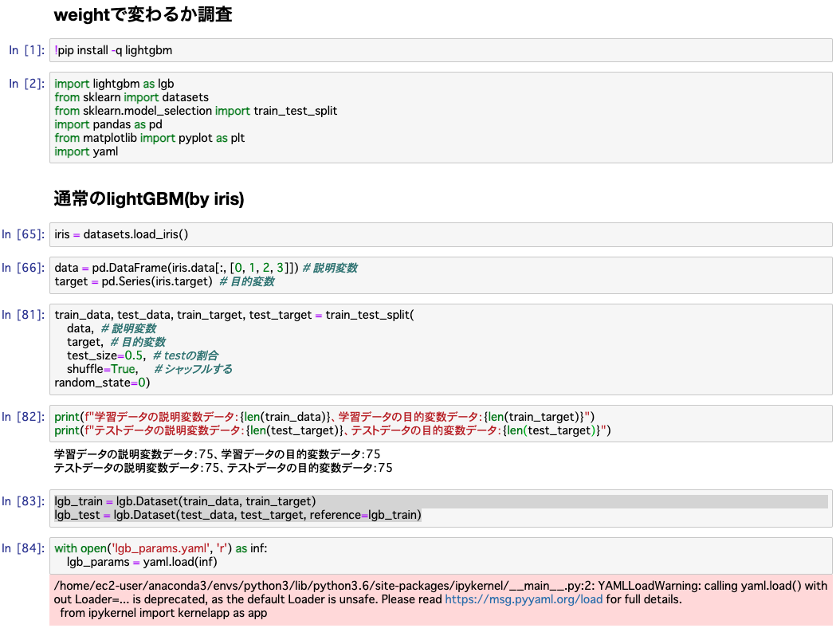Viewport: 840px width, 632px height.
Task: Click the lgb.Dataset code cell In [83]
Action: [x=441, y=508]
